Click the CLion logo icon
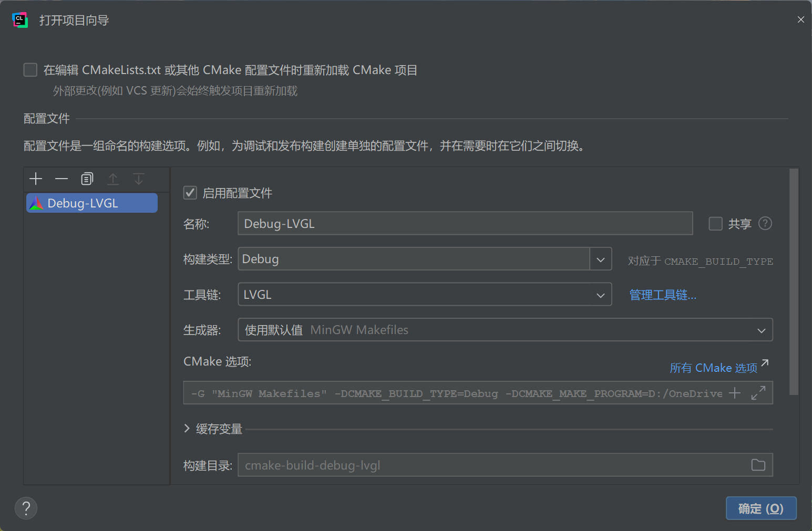 click(20, 20)
